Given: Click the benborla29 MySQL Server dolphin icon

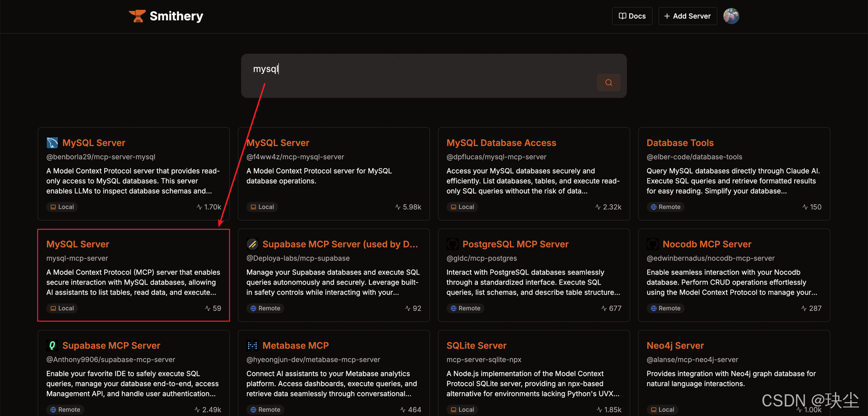Looking at the screenshot, I should (x=52, y=143).
